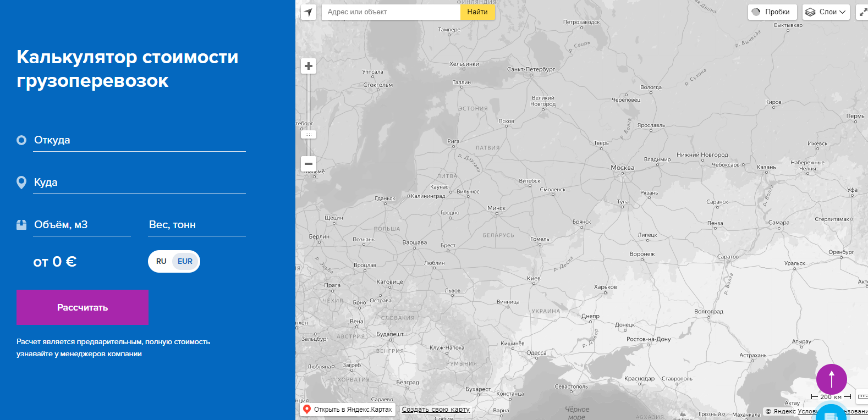Viewport: 868px width, 420px height.
Task: Click the package icon beside volume field
Action: coord(21,225)
